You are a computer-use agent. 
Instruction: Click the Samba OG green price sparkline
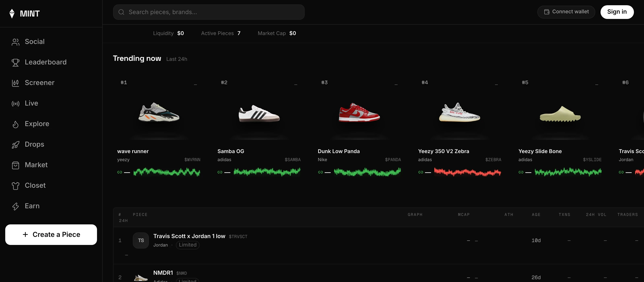tap(267, 172)
